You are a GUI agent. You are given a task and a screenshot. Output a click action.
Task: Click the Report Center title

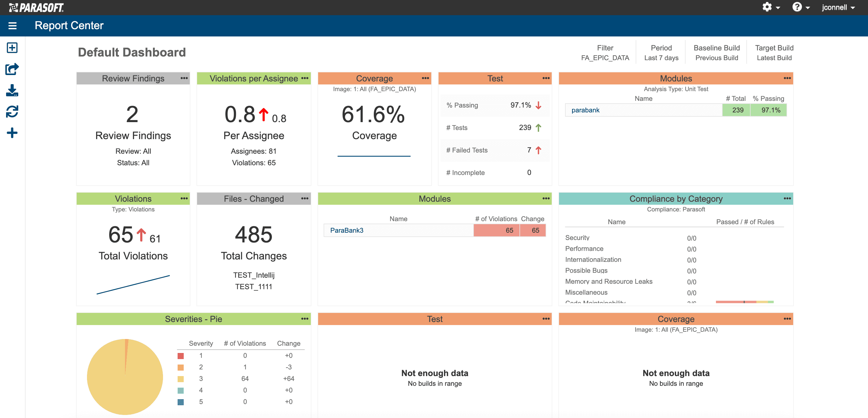point(69,26)
